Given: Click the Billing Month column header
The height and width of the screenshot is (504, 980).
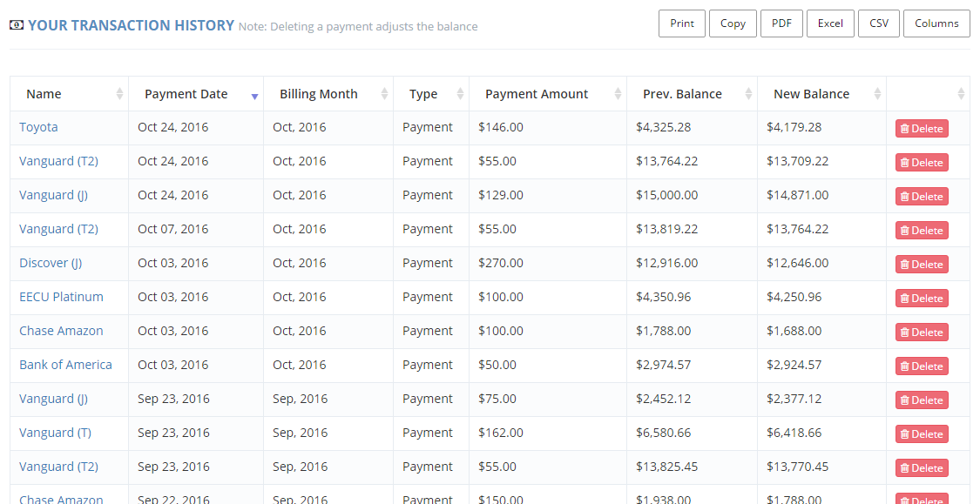Looking at the screenshot, I should click(328, 94).
